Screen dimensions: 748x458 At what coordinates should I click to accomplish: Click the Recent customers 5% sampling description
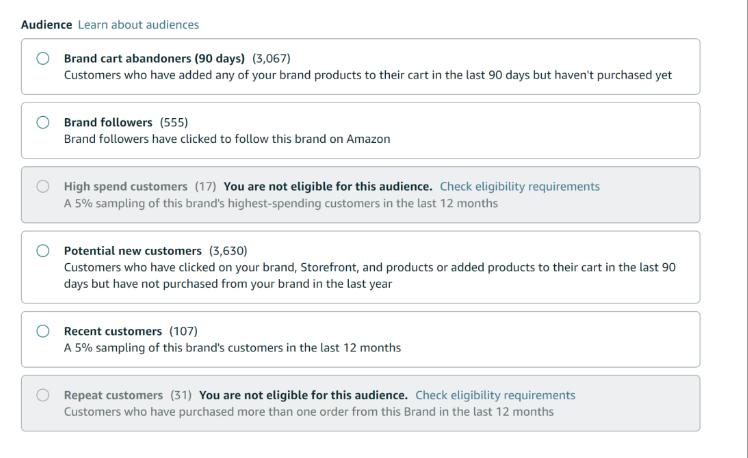coord(232,347)
